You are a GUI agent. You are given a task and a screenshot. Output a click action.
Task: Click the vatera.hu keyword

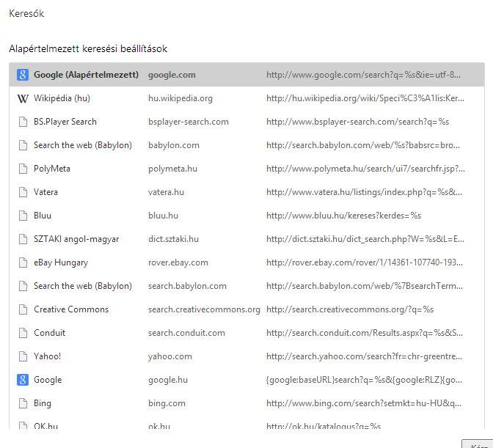(x=166, y=192)
